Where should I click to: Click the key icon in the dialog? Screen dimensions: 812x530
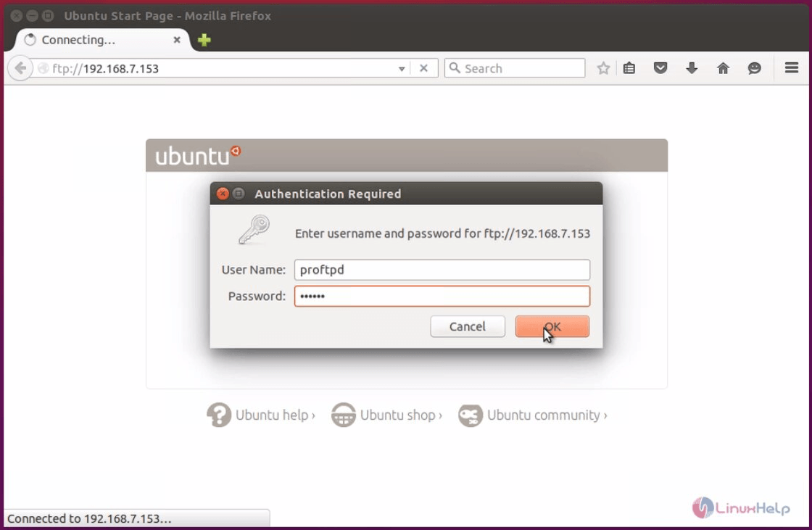[x=254, y=230]
